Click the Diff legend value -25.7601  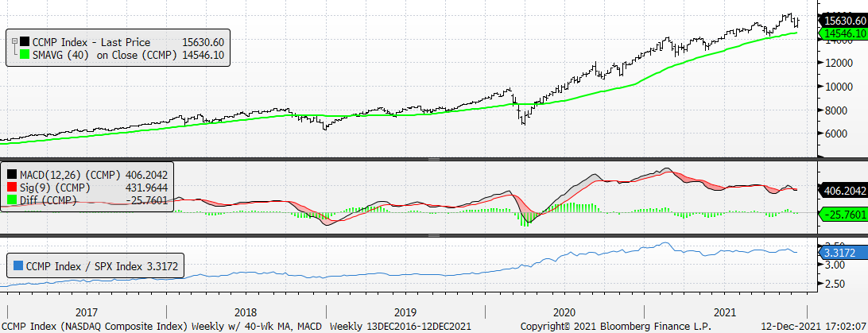[147, 199]
